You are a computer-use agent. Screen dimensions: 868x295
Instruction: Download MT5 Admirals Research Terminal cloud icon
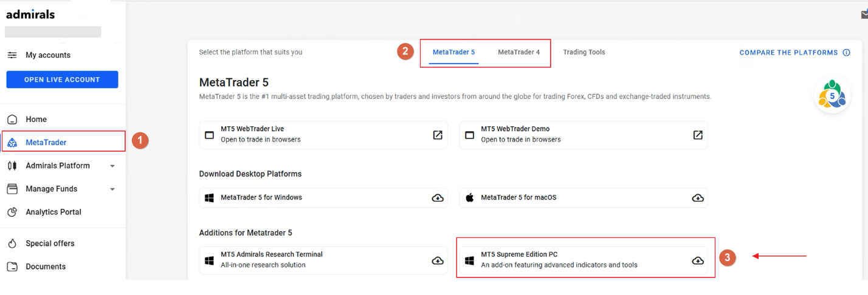[438, 260]
